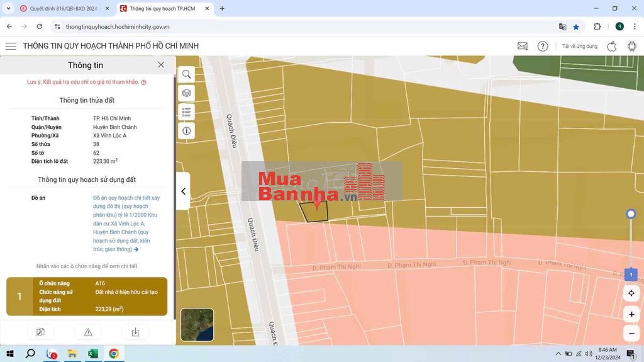
Task: Click the locate my position button
Action: click(x=631, y=293)
